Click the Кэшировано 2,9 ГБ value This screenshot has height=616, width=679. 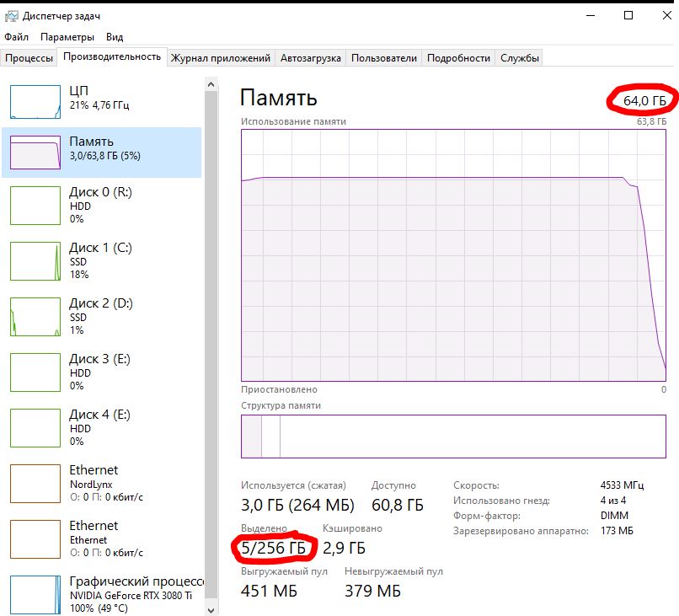click(344, 548)
